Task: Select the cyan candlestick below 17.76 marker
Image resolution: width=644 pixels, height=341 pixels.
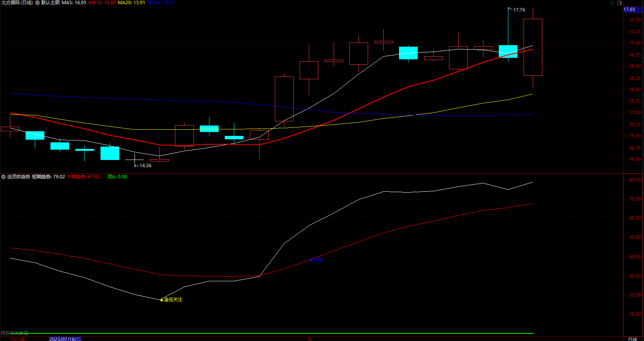Action: [x=508, y=52]
